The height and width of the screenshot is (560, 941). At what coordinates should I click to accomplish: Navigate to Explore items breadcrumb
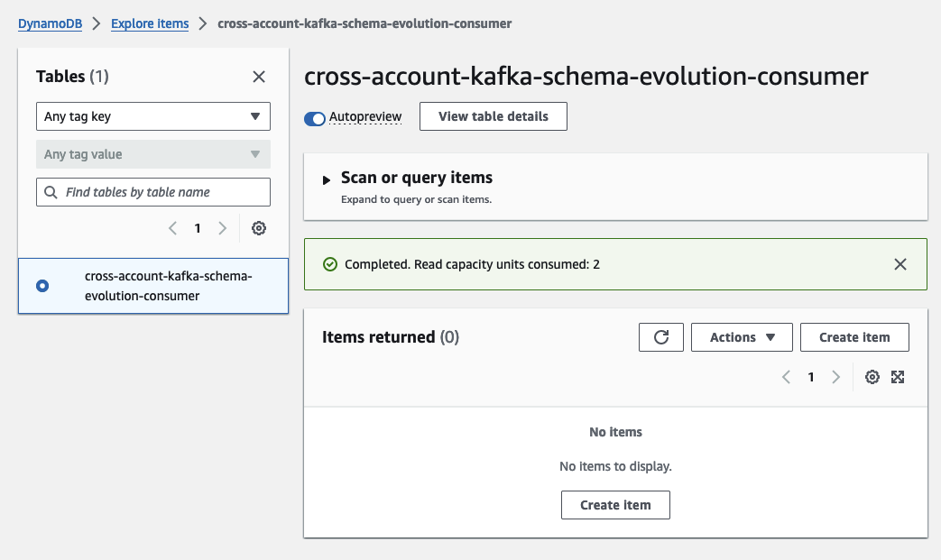150,23
